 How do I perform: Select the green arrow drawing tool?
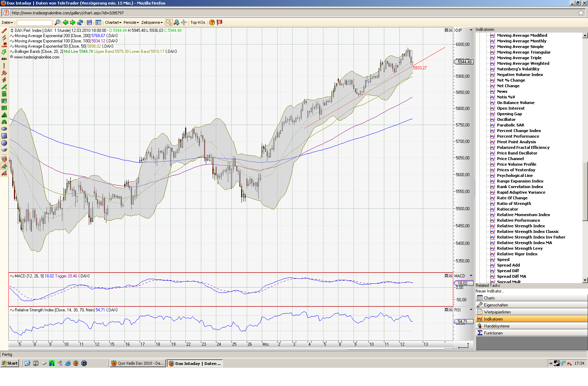[4, 52]
